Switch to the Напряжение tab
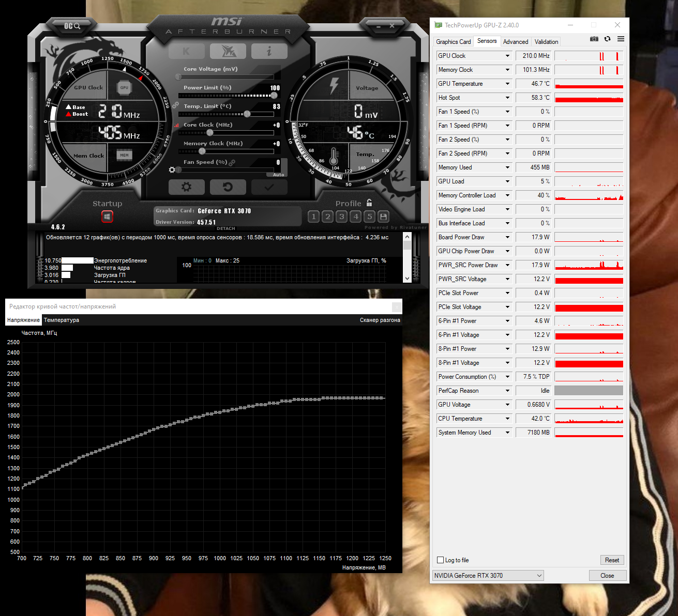 [x=23, y=320]
